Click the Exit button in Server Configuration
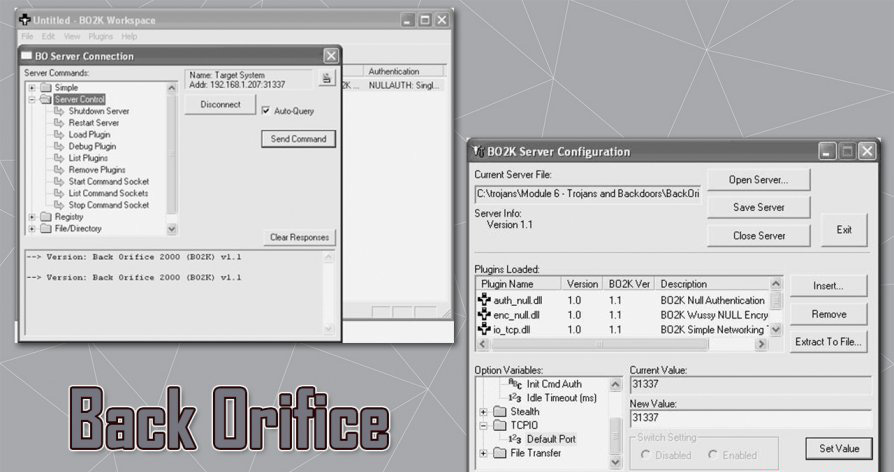The height and width of the screenshot is (472, 894). [x=844, y=230]
